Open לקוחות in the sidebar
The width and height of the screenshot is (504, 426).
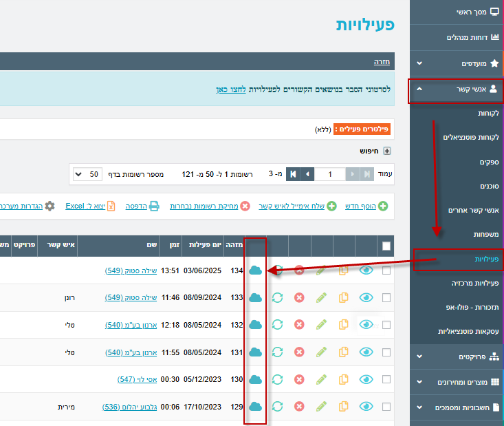pos(487,112)
